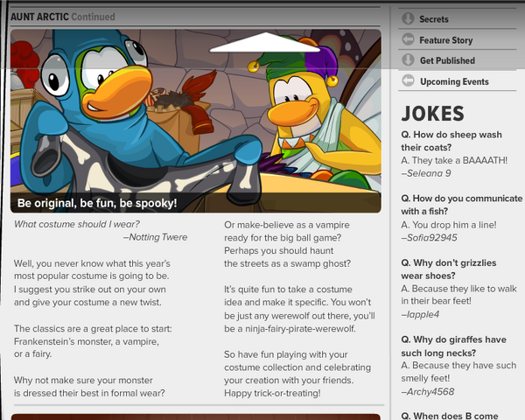Click the author name '–Iapple4'
Image resolution: width=525 pixels, height=420 pixels.
tap(420, 314)
